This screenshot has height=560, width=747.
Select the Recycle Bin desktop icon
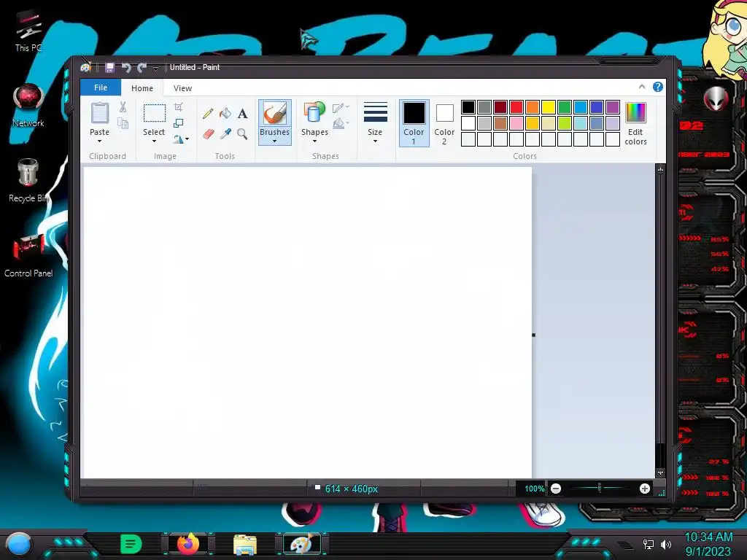click(28, 181)
